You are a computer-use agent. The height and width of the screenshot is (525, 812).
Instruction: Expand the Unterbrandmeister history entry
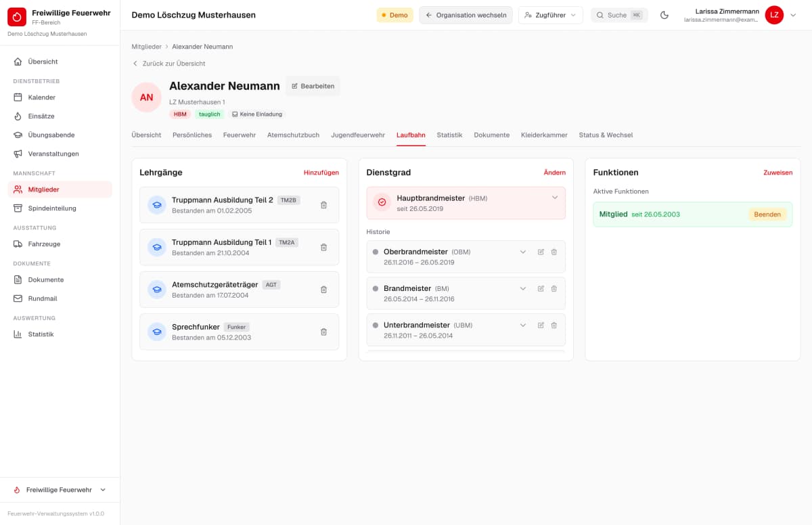coord(522,325)
